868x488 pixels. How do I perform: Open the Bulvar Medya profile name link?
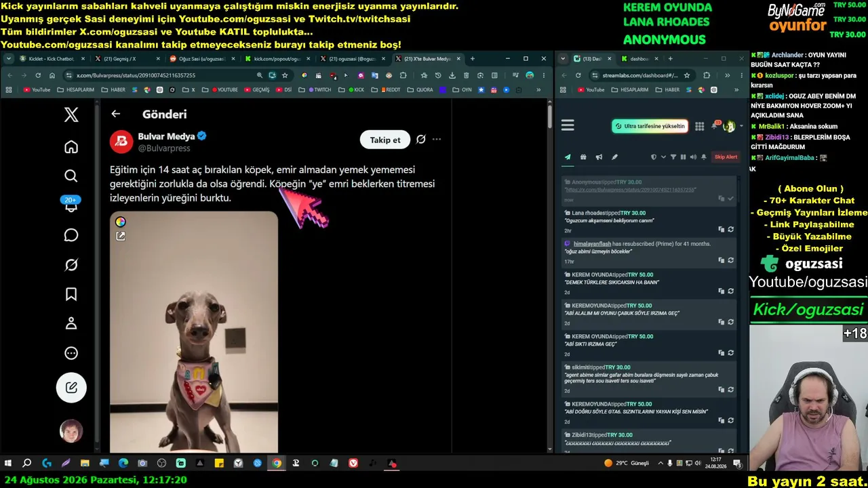click(166, 136)
